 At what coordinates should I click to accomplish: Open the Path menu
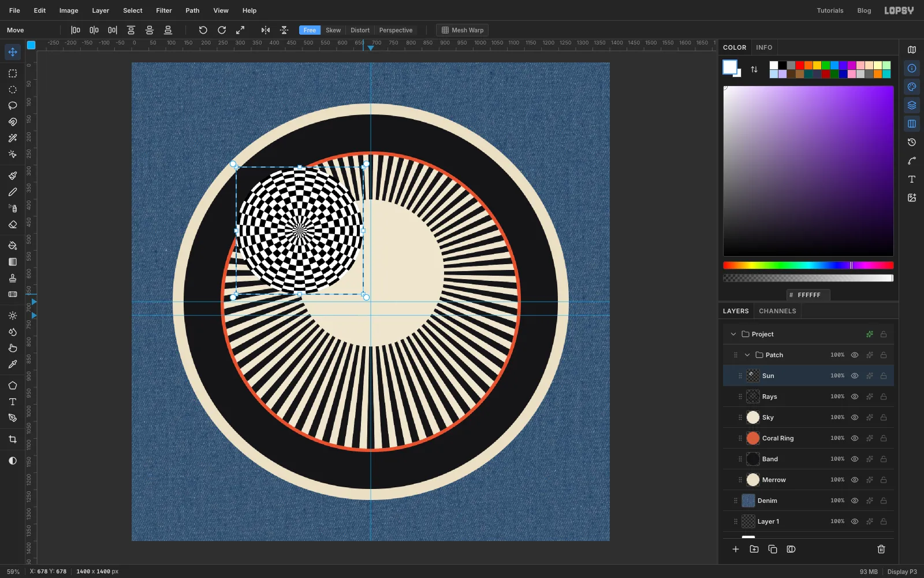tap(192, 10)
